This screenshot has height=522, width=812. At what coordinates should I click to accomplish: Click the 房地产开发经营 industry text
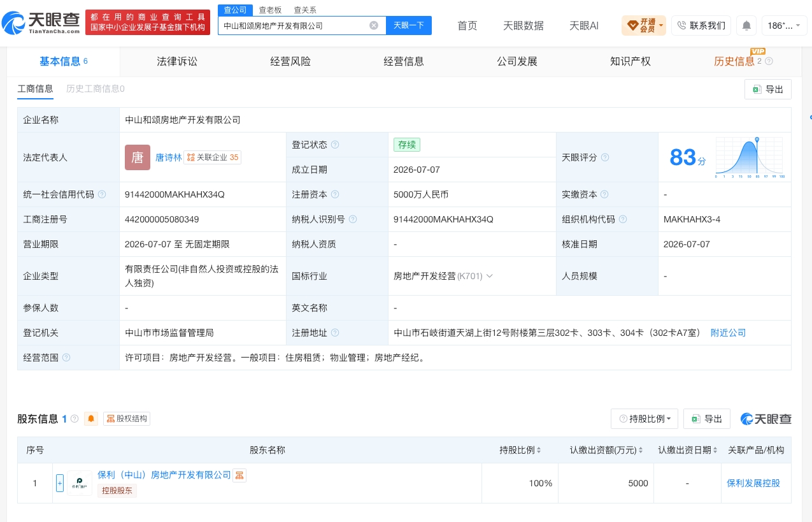click(x=425, y=276)
